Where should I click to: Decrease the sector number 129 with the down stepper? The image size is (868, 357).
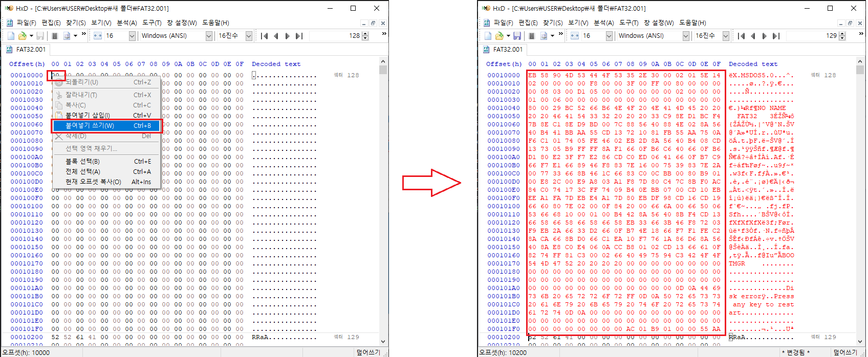[x=842, y=38]
